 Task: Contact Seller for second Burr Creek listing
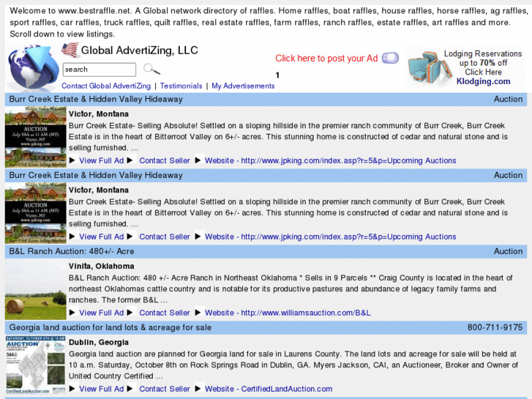pyautogui.click(x=165, y=236)
